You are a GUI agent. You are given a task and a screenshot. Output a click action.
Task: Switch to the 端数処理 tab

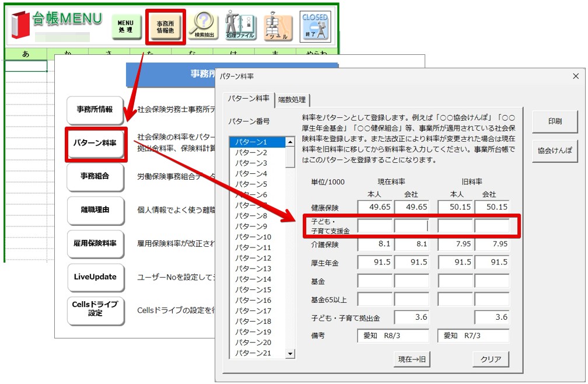tap(292, 99)
